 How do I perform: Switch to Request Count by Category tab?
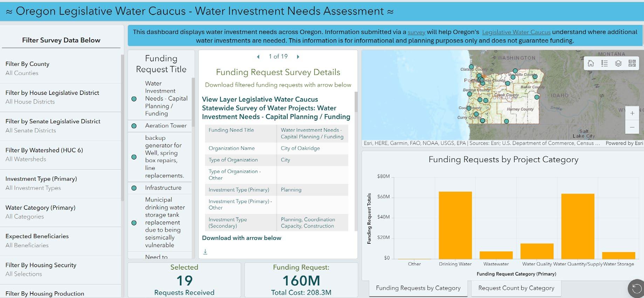tap(516, 288)
